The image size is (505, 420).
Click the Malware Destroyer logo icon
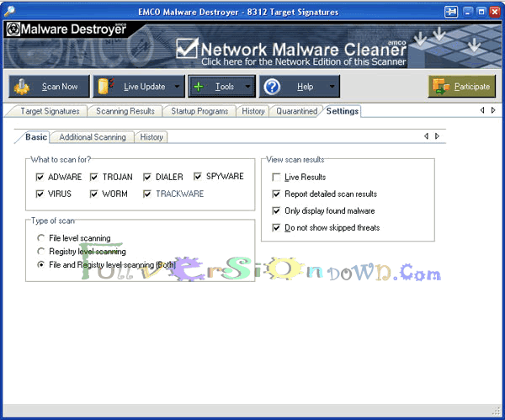click(13, 29)
